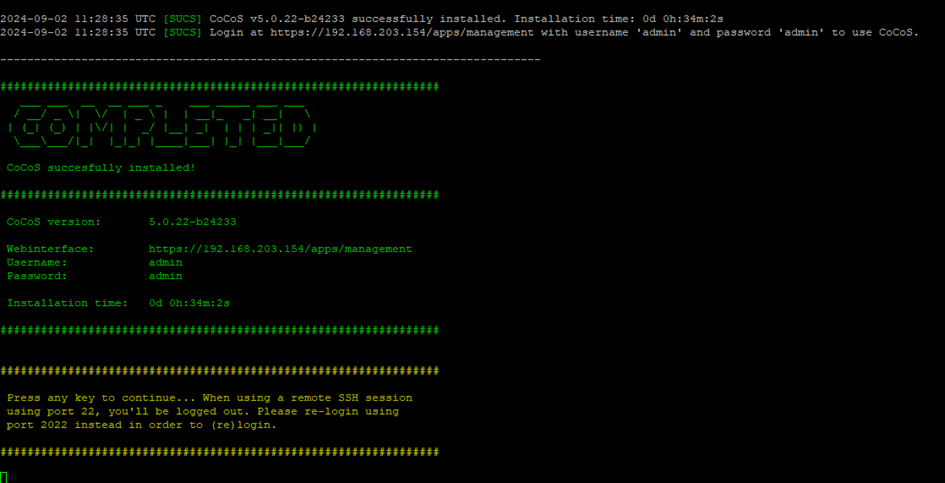
Task: Click the version value 5.0.22-b24233 in the summary
Action: [x=192, y=222]
